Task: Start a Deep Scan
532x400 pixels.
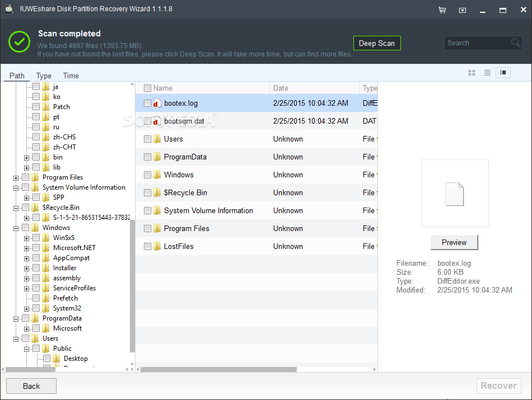Action: pyautogui.click(x=377, y=43)
